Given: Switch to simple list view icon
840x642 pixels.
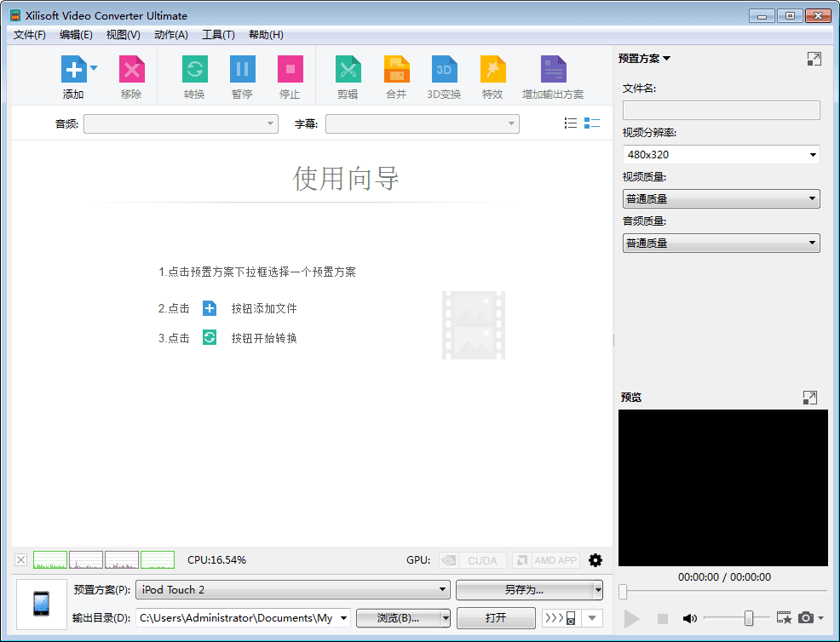Looking at the screenshot, I should coord(571,123).
